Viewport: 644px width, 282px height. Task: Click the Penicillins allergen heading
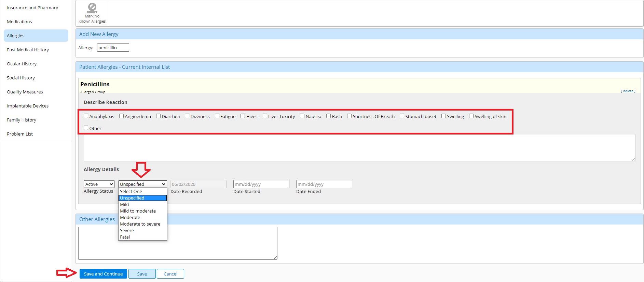95,84
